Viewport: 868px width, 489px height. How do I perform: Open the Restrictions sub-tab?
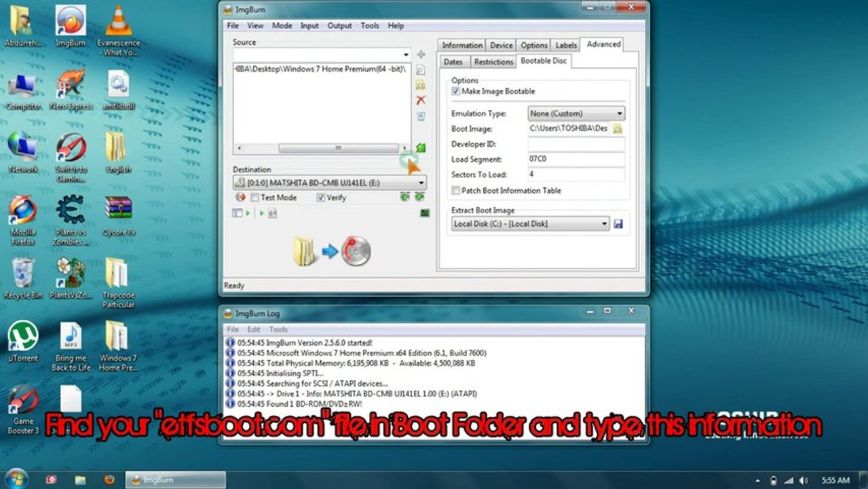click(x=493, y=62)
